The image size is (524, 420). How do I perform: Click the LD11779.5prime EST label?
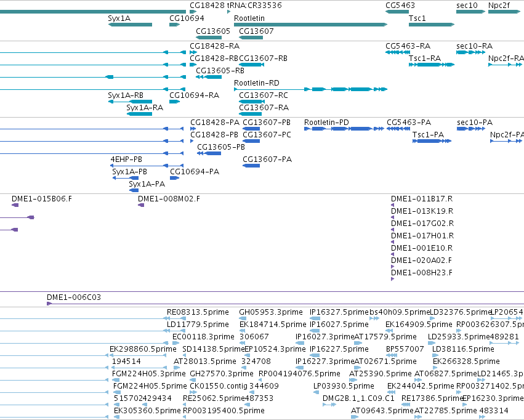[x=198, y=325]
